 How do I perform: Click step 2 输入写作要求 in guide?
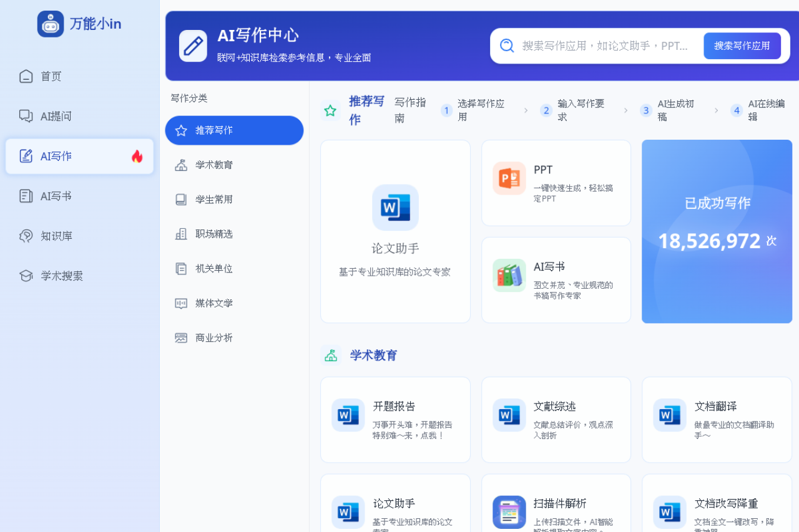(x=576, y=110)
